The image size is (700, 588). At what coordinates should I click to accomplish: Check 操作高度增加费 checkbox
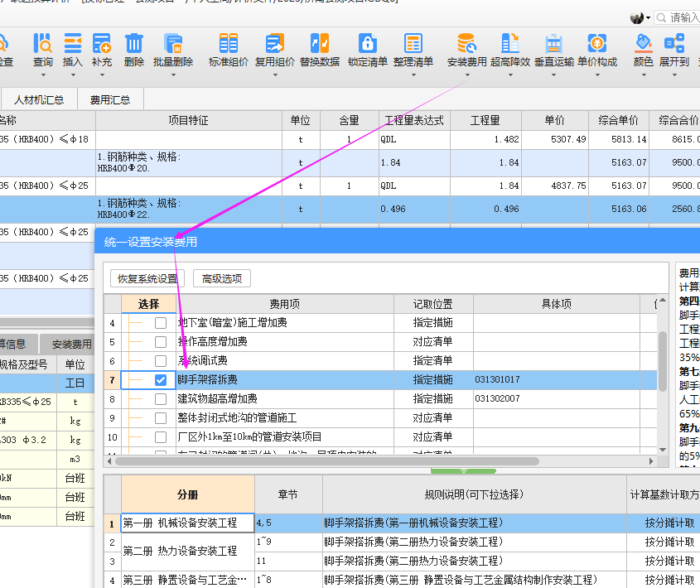point(161,342)
